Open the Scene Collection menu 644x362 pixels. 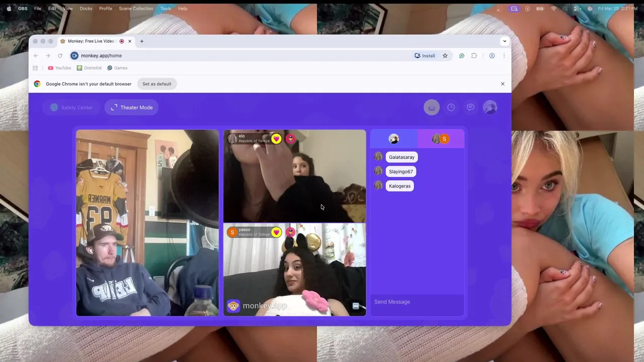coord(136,9)
